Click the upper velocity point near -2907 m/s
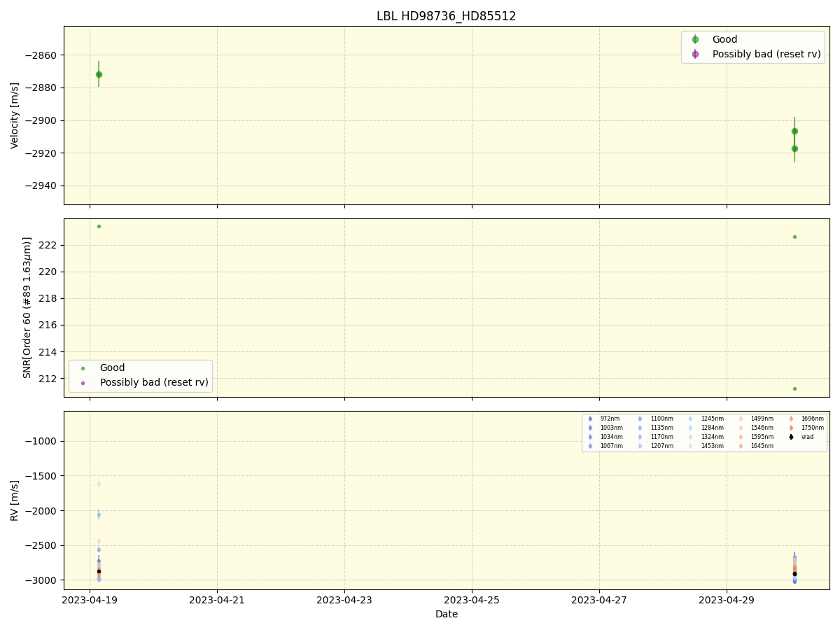The height and width of the screenshot is (630, 840). (x=794, y=131)
